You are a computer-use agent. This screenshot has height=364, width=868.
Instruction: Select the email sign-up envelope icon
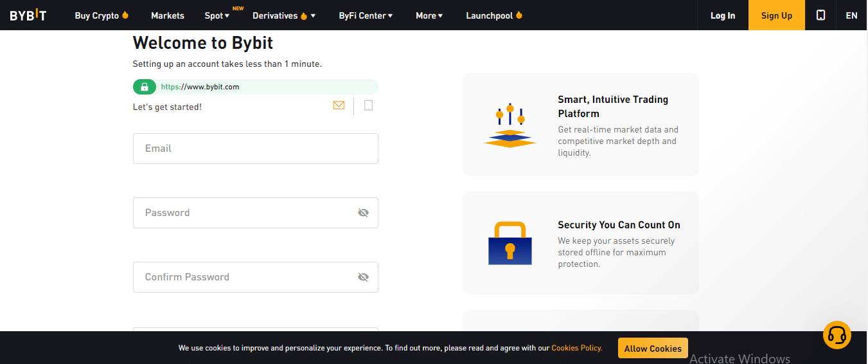[x=339, y=105]
